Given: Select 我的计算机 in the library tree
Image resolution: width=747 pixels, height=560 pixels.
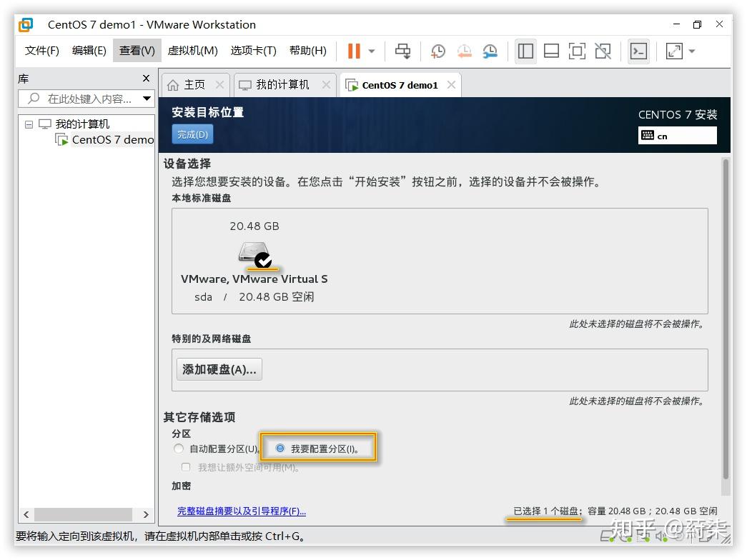Looking at the screenshot, I should (82, 124).
